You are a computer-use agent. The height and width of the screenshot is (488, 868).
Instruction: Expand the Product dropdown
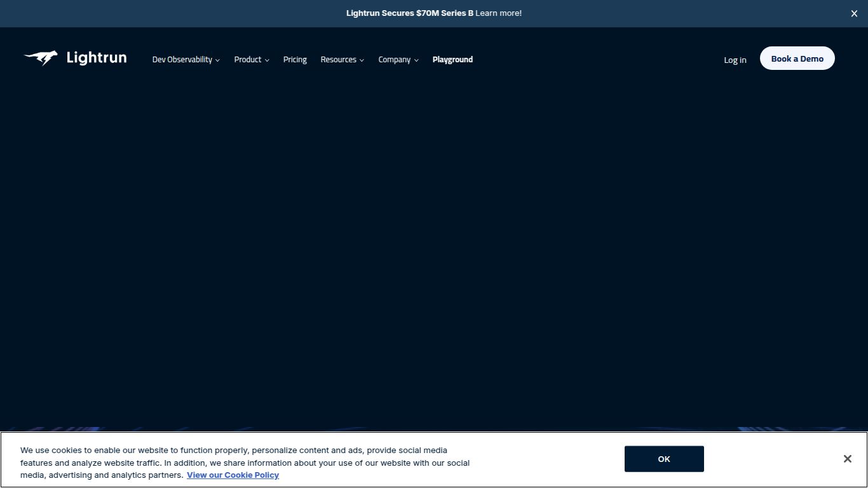(x=248, y=60)
